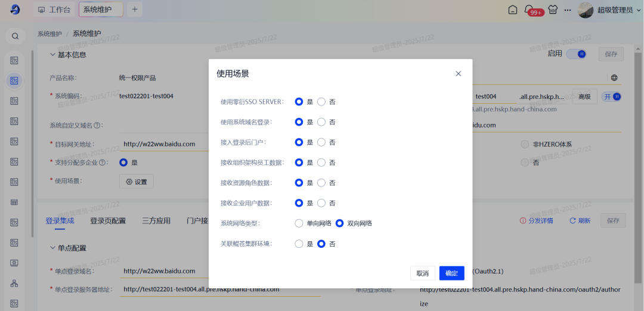This screenshot has height=311, width=644.
Task: Collapse the 单点配置 section
Action: click(x=52, y=248)
